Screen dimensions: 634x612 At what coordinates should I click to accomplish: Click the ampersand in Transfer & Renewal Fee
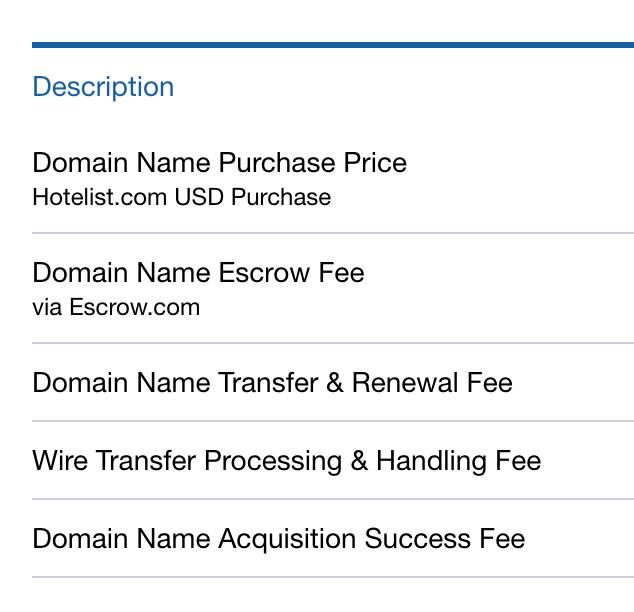click(334, 383)
